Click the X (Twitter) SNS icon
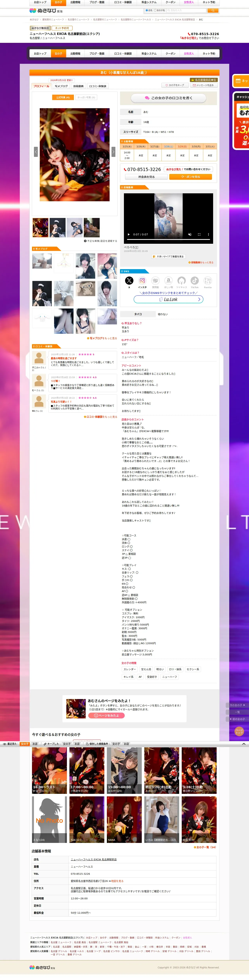The height and width of the screenshot is (980, 249). coord(129,280)
